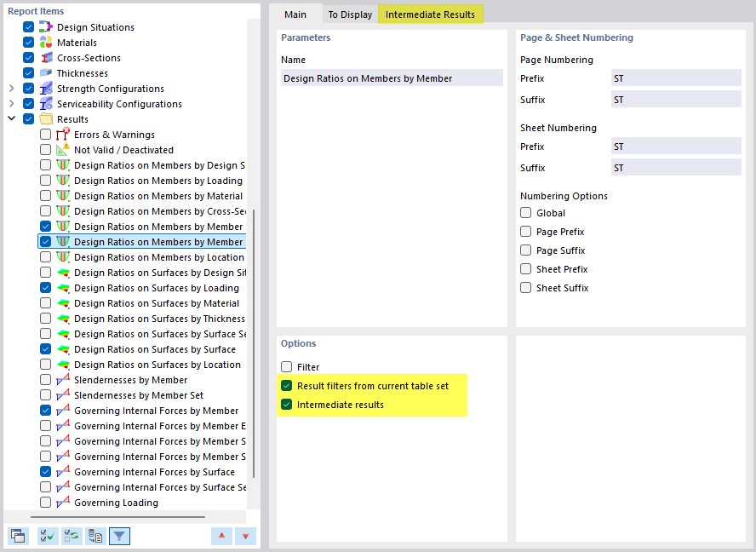Image resolution: width=756 pixels, height=552 pixels.
Task: Switch to the Main tab
Action: point(295,14)
